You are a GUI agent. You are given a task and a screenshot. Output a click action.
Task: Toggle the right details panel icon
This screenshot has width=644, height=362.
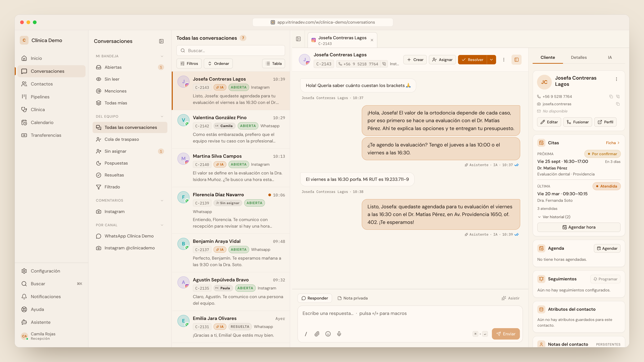[516, 60]
